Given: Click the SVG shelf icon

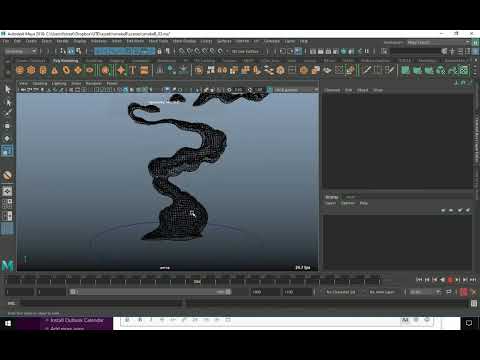Looking at the screenshot, I should pos(144,70).
